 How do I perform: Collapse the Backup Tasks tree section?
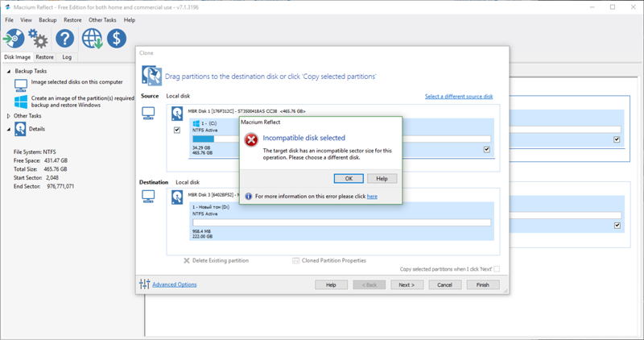coord(9,71)
